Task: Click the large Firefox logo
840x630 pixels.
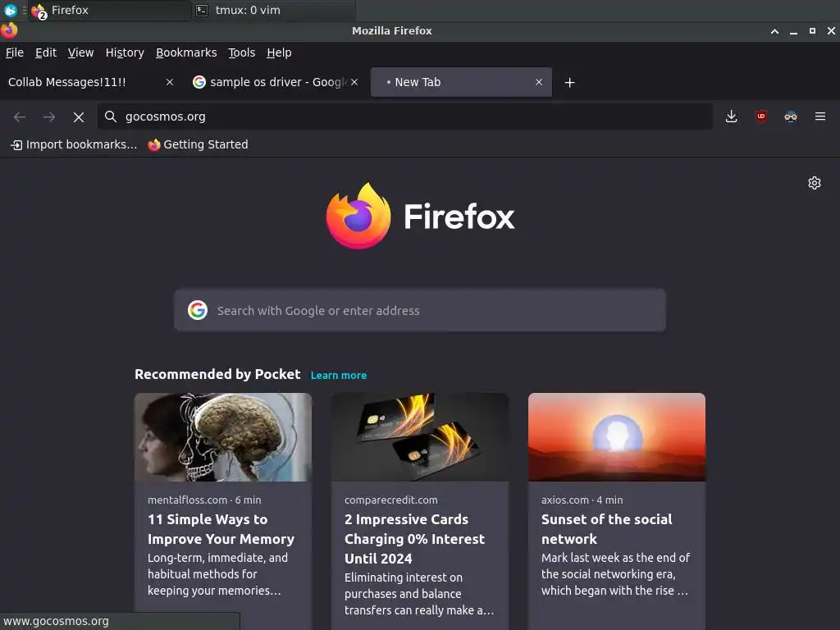Action: [x=358, y=216]
